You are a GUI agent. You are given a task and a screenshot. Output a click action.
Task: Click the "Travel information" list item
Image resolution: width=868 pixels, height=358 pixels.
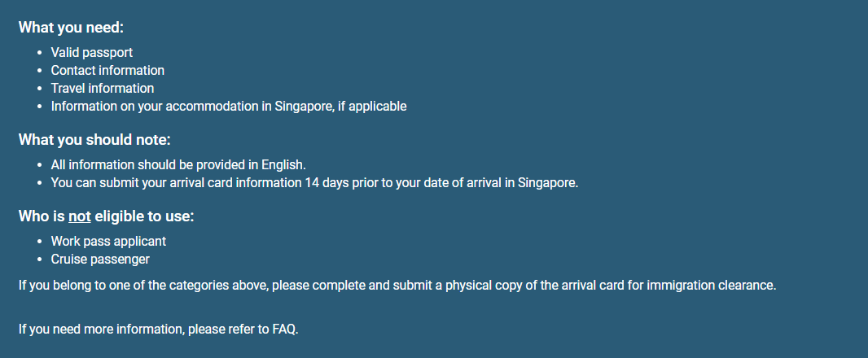tap(102, 88)
